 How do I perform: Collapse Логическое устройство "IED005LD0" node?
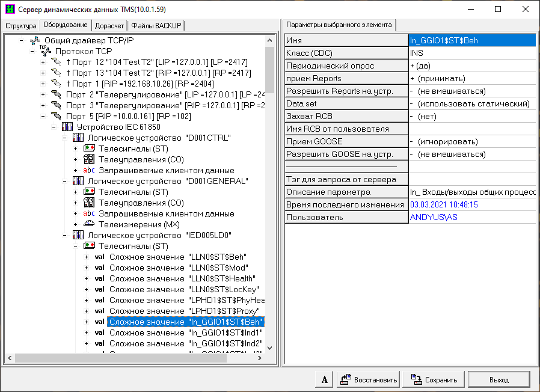coord(64,235)
